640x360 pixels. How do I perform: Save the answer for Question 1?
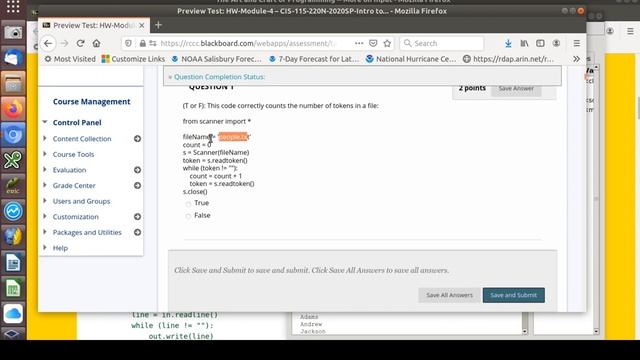[x=516, y=89]
